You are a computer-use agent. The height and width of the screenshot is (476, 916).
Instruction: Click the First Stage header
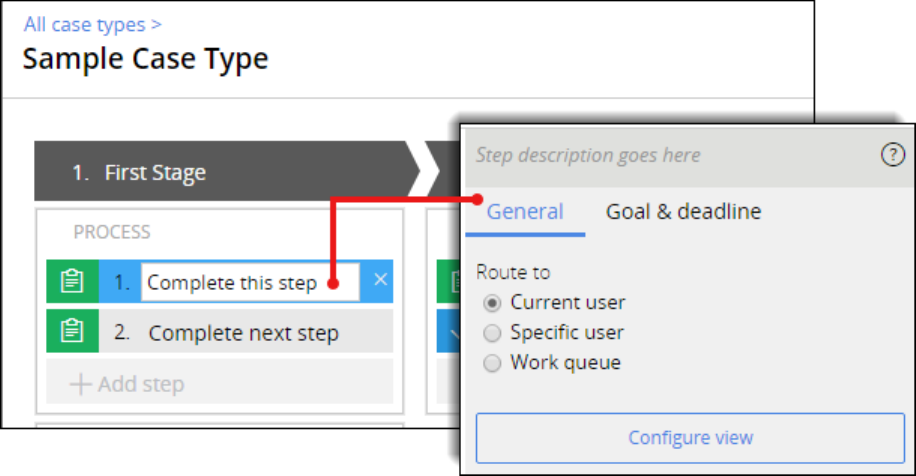(155, 173)
